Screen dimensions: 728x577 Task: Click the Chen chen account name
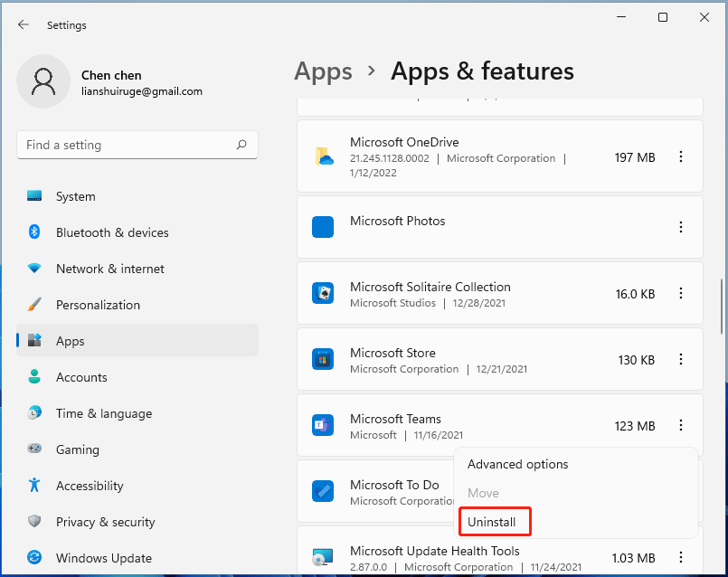(111, 75)
